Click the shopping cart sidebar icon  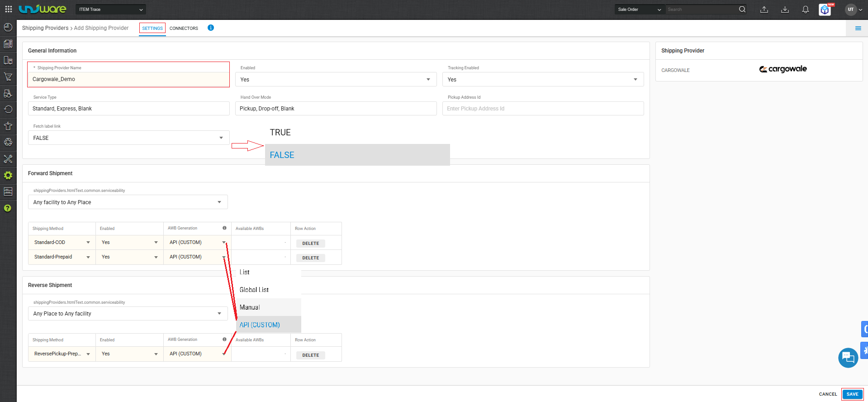click(x=8, y=77)
